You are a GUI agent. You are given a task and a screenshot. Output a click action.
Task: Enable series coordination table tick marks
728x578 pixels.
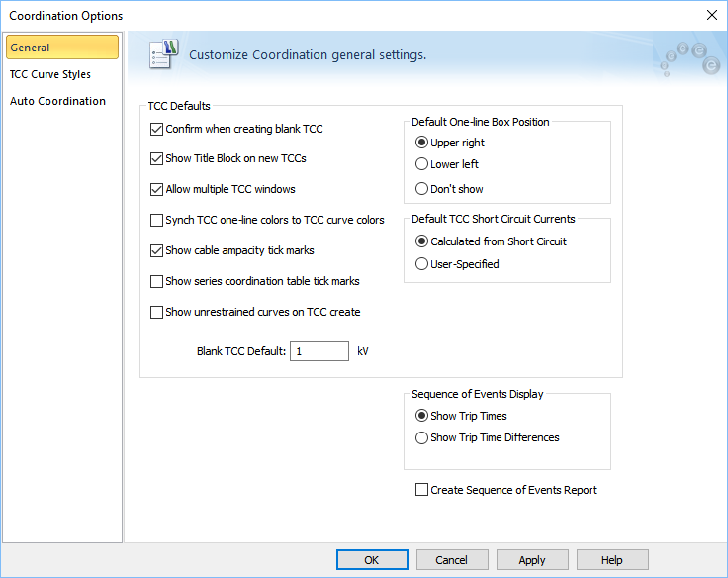(x=156, y=281)
